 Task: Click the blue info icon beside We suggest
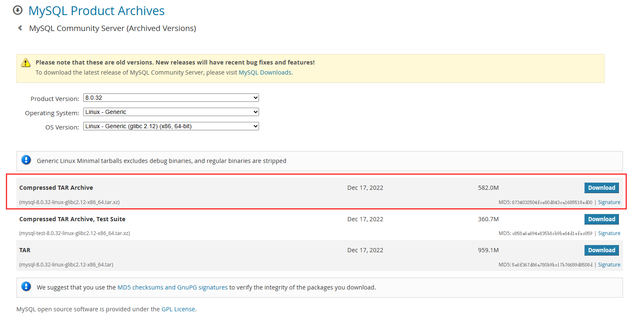[x=26, y=287]
